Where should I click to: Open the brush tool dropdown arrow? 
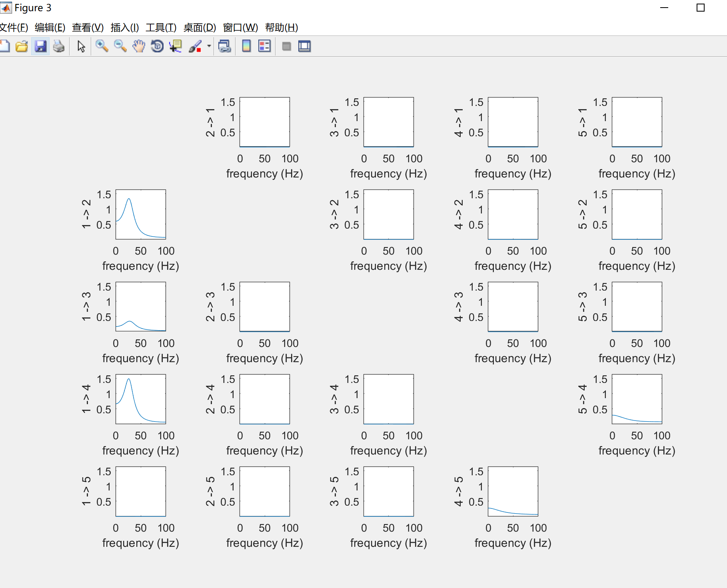click(208, 47)
